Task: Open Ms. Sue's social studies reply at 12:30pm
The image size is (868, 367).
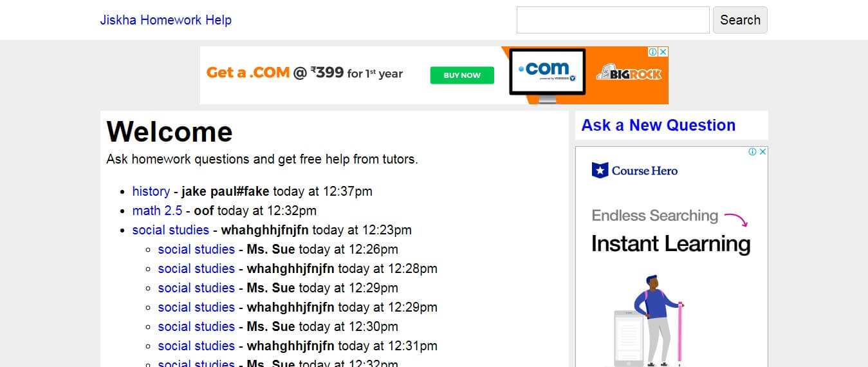Action: click(196, 326)
